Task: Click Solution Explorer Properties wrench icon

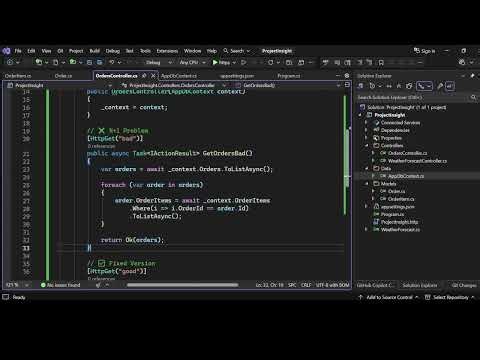Action: click(x=440, y=86)
